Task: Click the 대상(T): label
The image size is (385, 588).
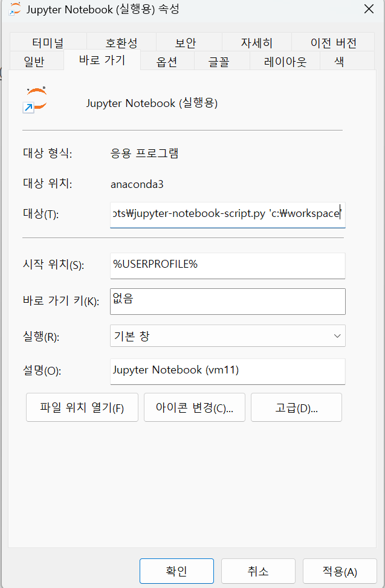Action: (x=41, y=214)
